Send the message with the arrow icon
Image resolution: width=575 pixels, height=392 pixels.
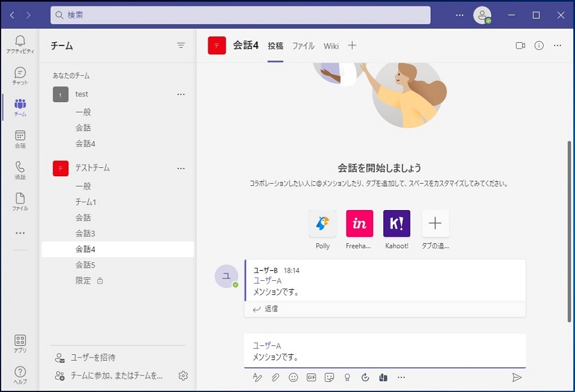[x=517, y=377]
